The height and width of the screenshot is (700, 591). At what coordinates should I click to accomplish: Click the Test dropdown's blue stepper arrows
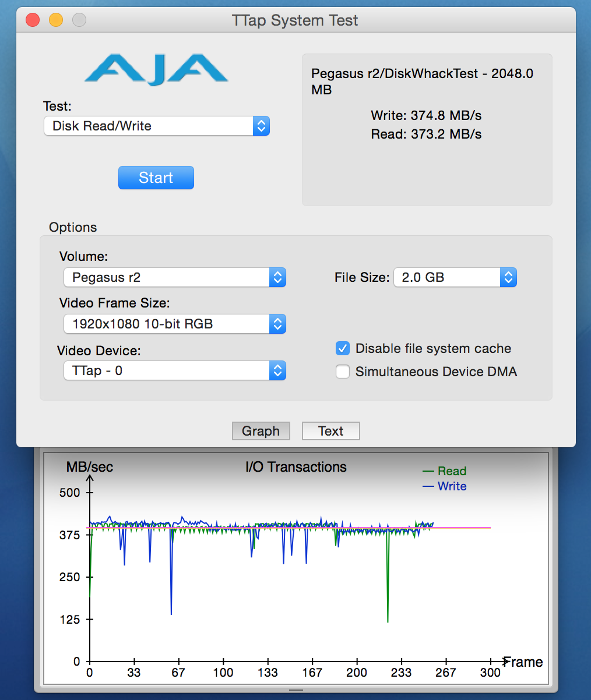pos(262,126)
